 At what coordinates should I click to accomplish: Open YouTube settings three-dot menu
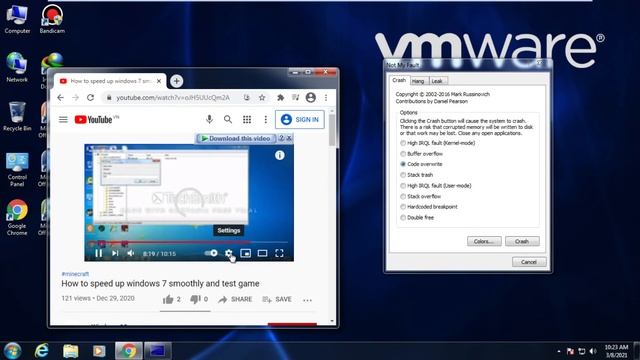click(x=266, y=119)
